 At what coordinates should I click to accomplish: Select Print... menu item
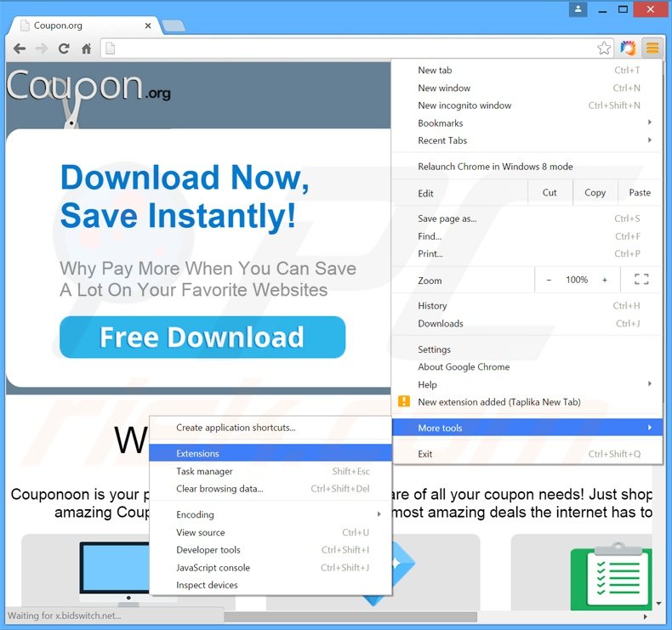(x=527, y=253)
